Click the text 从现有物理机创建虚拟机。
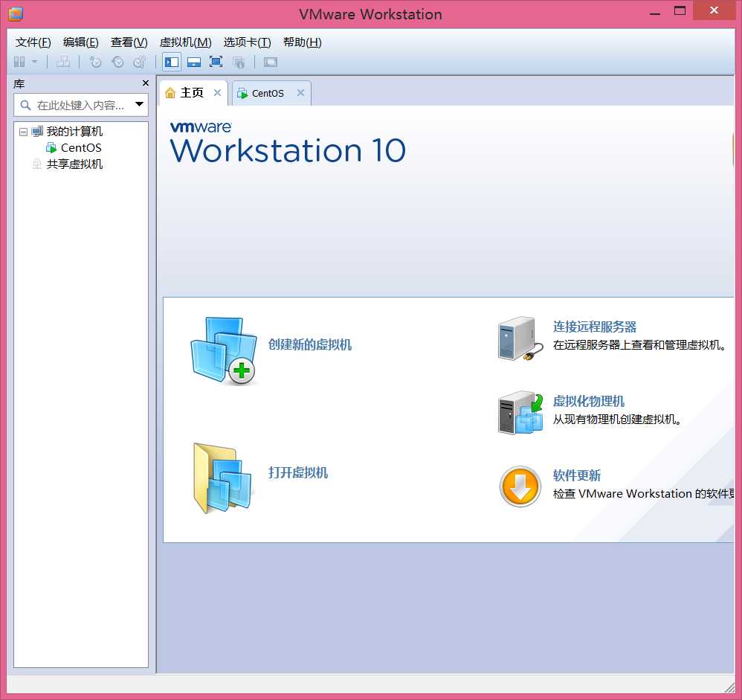Viewport: 742px width, 700px height. pyautogui.click(x=617, y=419)
